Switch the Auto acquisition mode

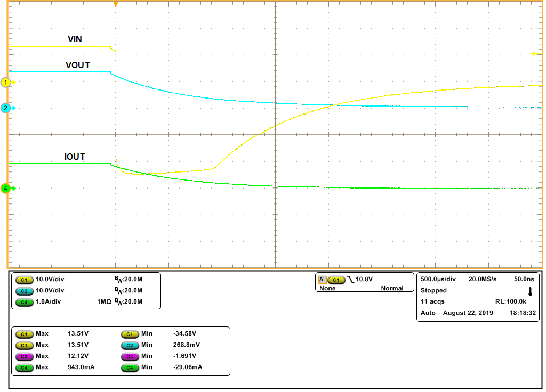pyautogui.click(x=427, y=313)
